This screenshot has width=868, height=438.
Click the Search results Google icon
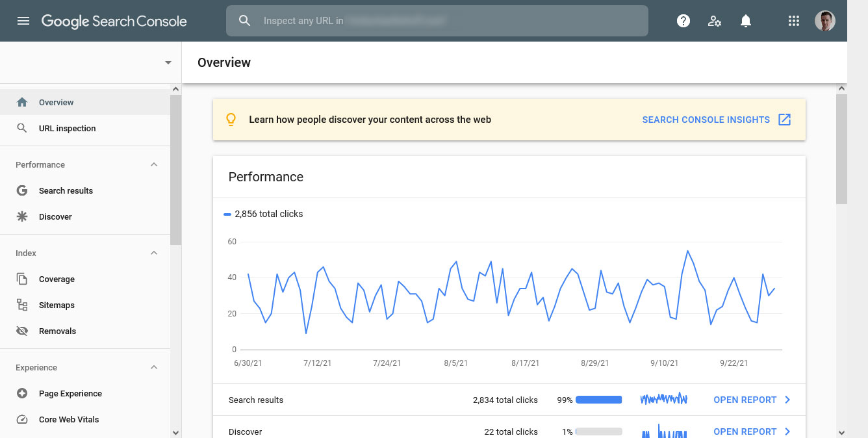pyautogui.click(x=22, y=190)
